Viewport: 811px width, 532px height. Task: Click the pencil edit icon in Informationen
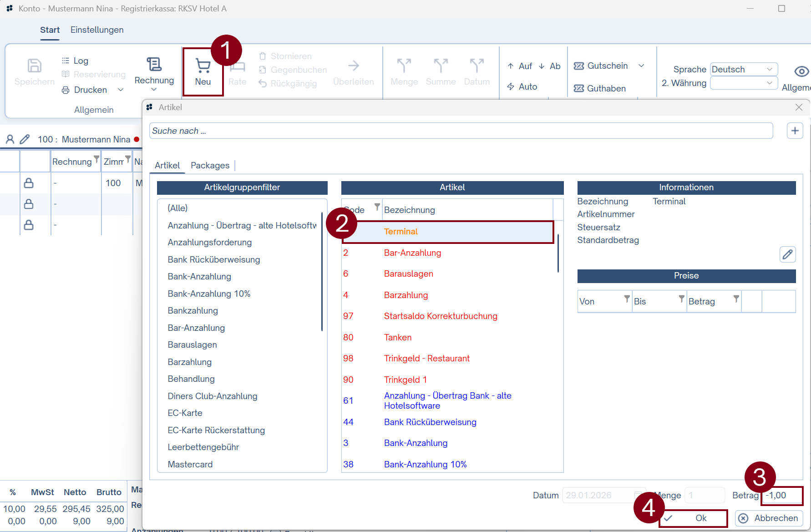click(x=787, y=254)
